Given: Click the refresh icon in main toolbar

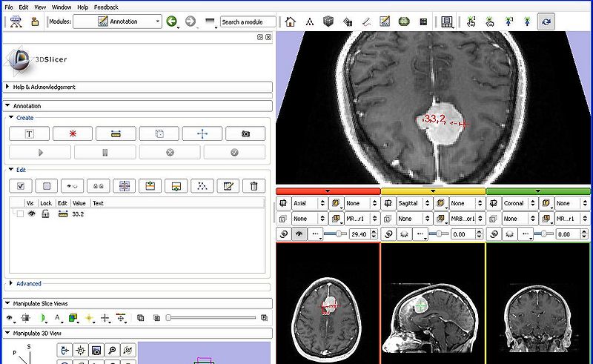Looking at the screenshot, I should [x=546, y=21].
